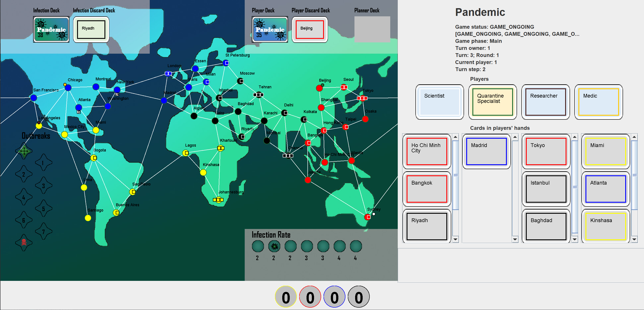
Task: Select the Quarantine Specialist player card
Action: pyautogui.click(x=492, y=102)
